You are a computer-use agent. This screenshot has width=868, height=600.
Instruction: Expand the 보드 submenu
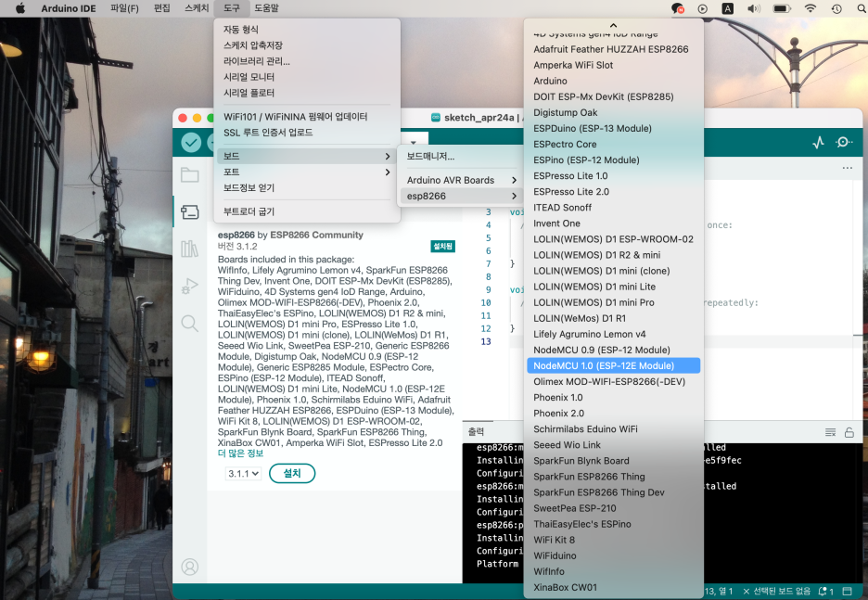pos(307,156)
